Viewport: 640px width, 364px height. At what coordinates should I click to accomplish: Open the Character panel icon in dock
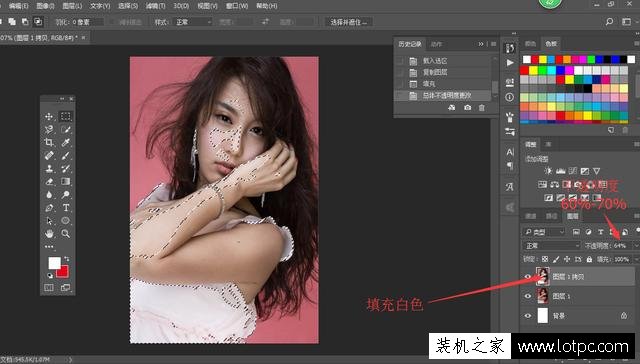[x=510, y=152]
